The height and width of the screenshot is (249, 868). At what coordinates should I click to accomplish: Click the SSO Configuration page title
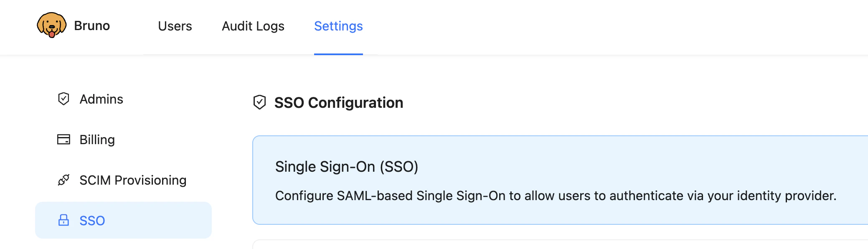[x=338, y=102]
